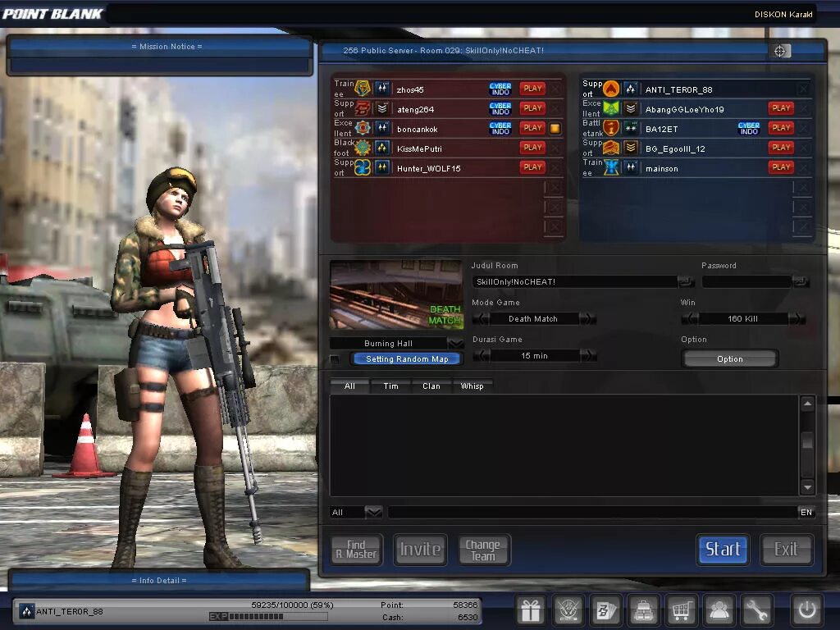Click the chat message input field

click(x=593, y=512)
